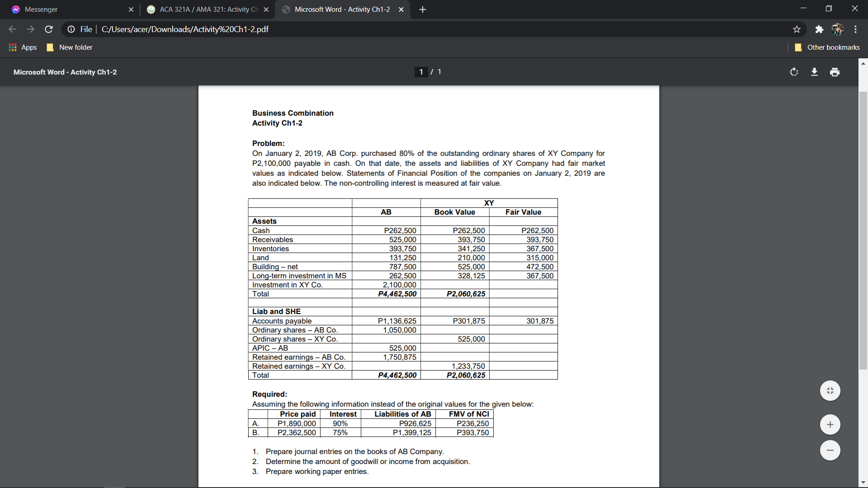Open the New folder bookmark

[x=69, y=47]
